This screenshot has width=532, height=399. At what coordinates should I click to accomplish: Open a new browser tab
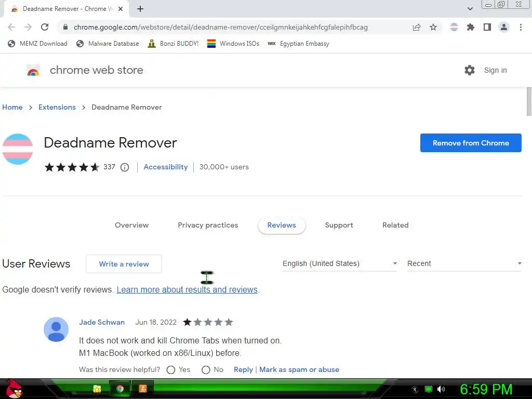(x=140, y=9)
